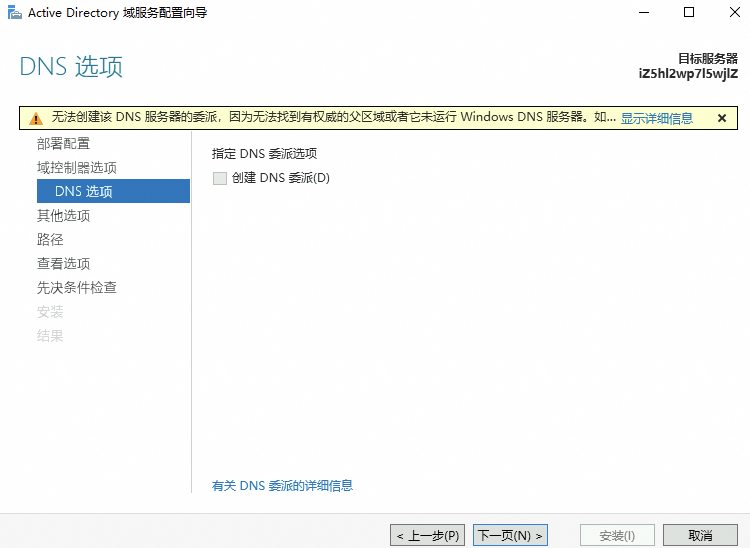This screenshot has height=548, width=750.
Task: Select 域控制器选项 step in sidebar
Action: [77, 167]
